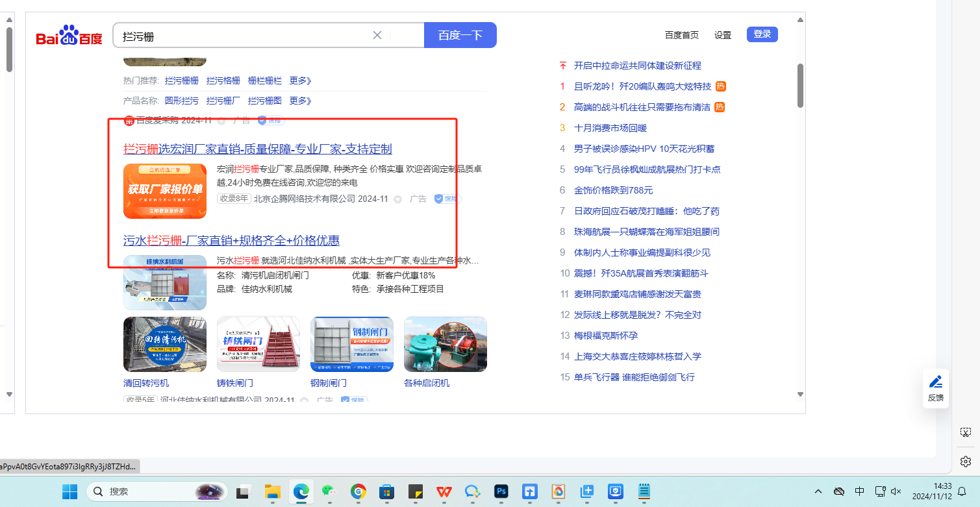Clear the search box with the X icon

tap(377, 35)
